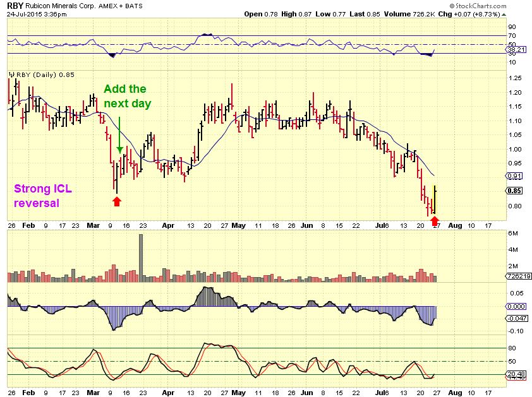This screenshot has width=532, height=397.
Task: Click the -0.10 indicator axis label
Action: (516, 331)
